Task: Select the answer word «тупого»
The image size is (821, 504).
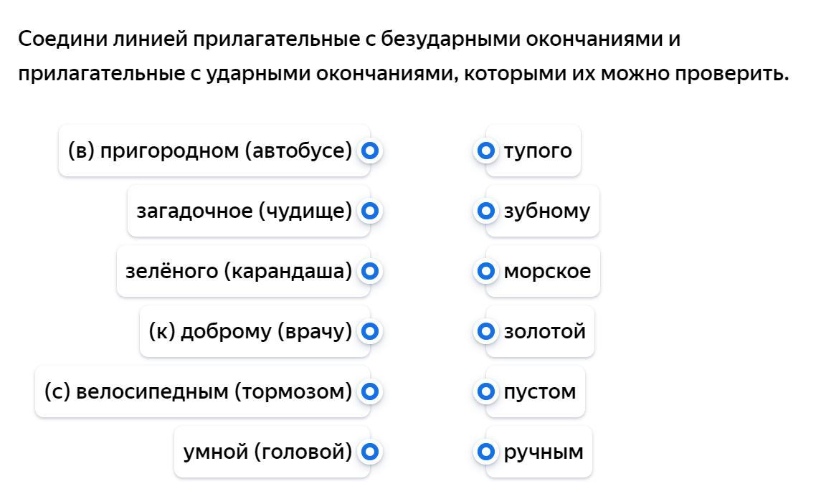Action: point(538,151)
